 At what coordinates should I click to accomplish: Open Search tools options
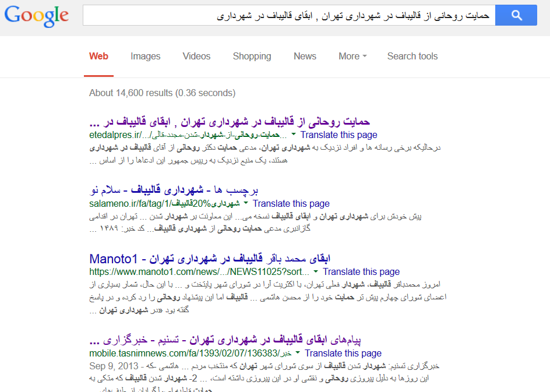412,56
